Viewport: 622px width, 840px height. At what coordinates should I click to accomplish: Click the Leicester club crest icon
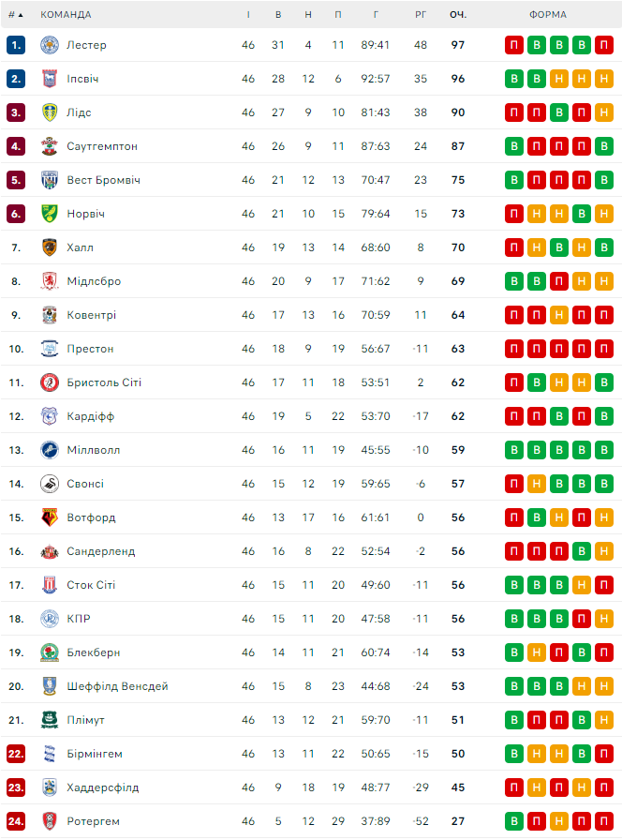pyautogui.click(x=50, y=45)
